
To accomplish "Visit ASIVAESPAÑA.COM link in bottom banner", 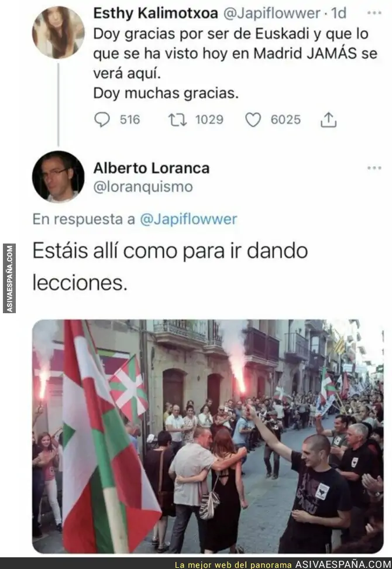I will 343,564.
